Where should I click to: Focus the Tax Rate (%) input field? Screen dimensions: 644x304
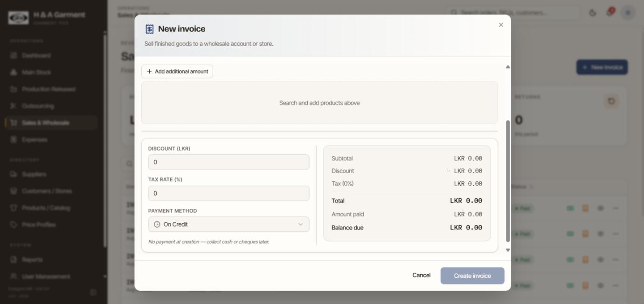(x=229, y=193)
